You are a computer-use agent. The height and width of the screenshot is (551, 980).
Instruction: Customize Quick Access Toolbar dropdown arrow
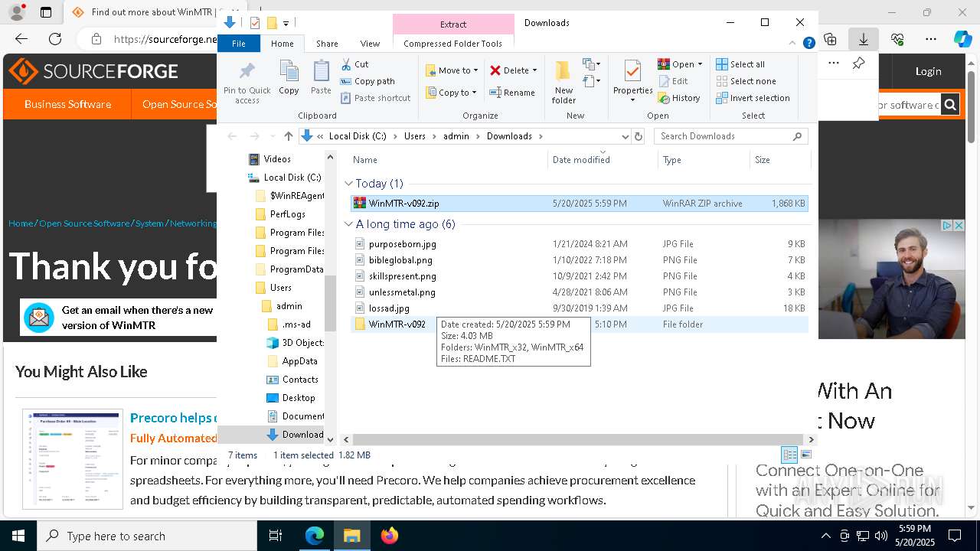point(286,24)
